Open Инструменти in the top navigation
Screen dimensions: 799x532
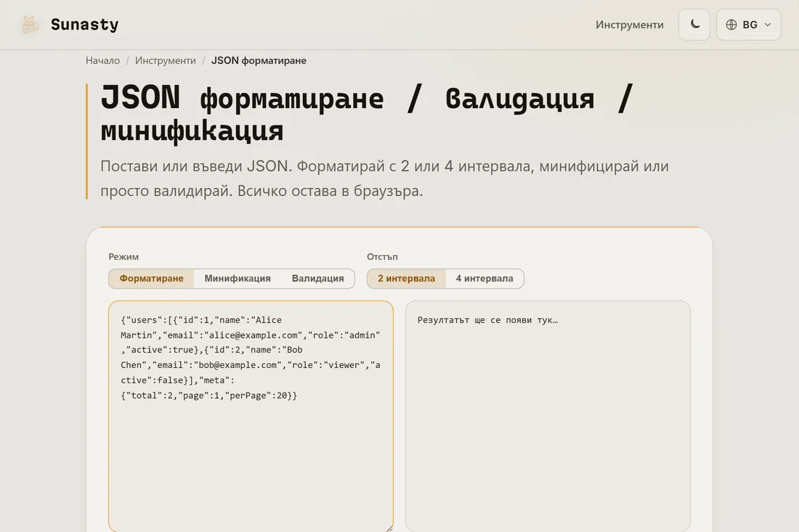[629, 25]
